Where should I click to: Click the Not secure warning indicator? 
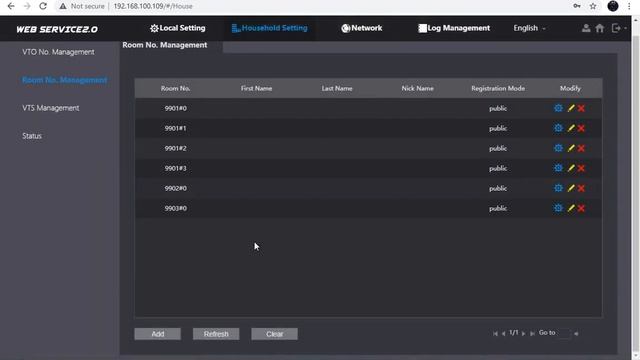(82, 6)
